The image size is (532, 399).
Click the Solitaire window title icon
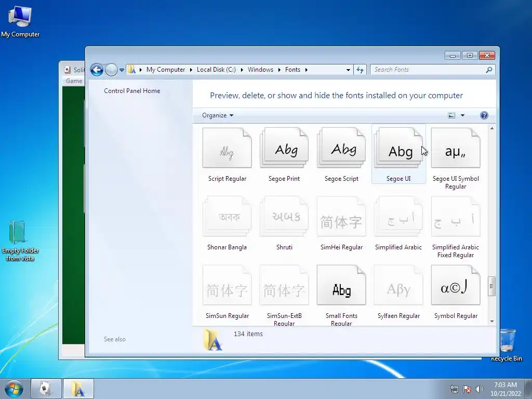[67, 70]
